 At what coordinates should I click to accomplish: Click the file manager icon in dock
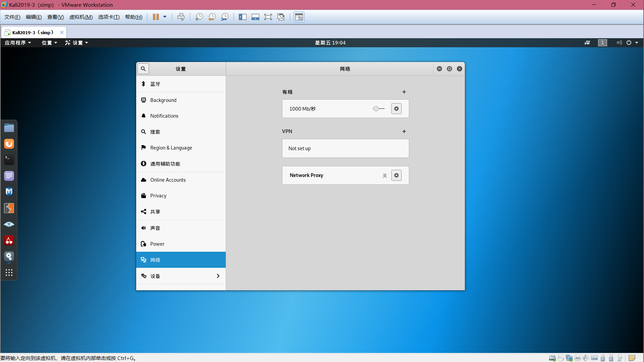[x=9, y=128]
